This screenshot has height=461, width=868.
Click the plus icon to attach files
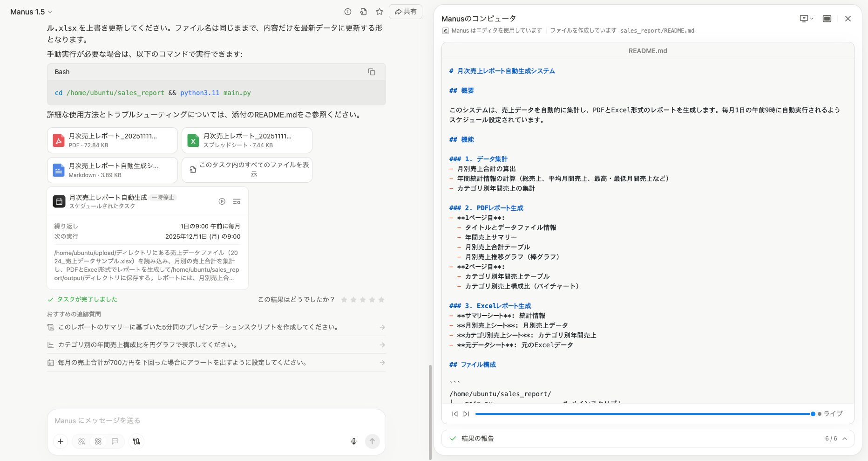(x=61, y=441)
